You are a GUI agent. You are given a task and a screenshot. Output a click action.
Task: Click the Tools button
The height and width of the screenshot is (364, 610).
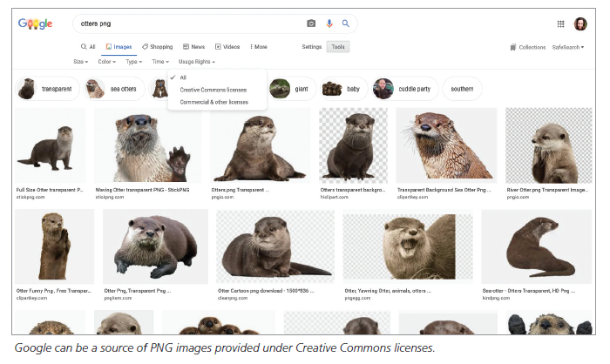click(x=338, y=47)
